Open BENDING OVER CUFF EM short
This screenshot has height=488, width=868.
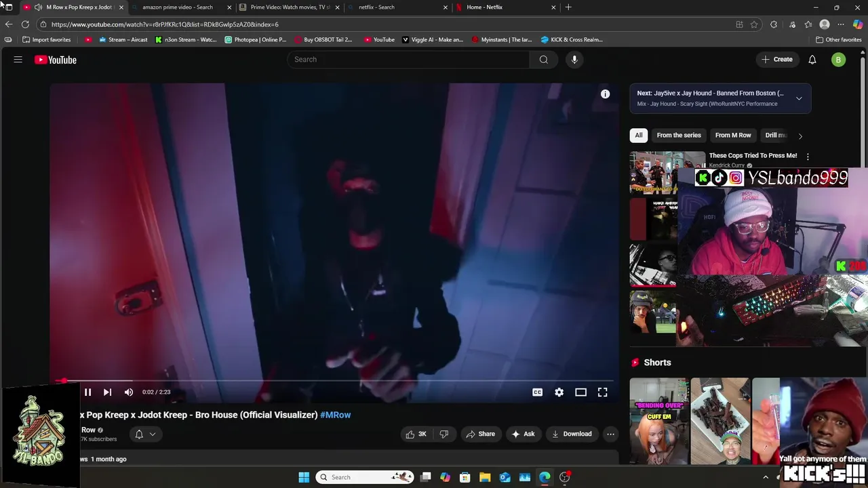(658, 420)
